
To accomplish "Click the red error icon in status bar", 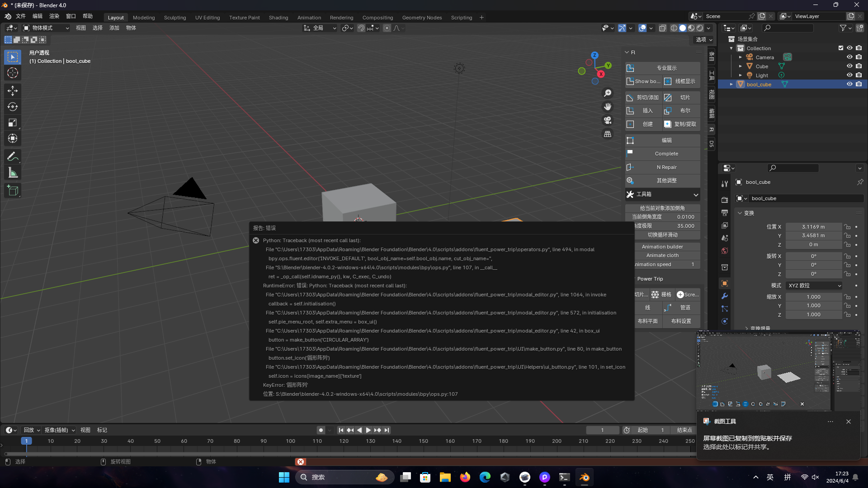I will 301,462.
